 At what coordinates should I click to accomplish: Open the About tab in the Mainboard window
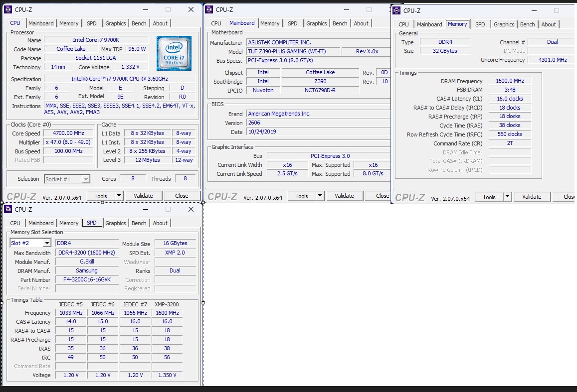click(x=361, y=23)
